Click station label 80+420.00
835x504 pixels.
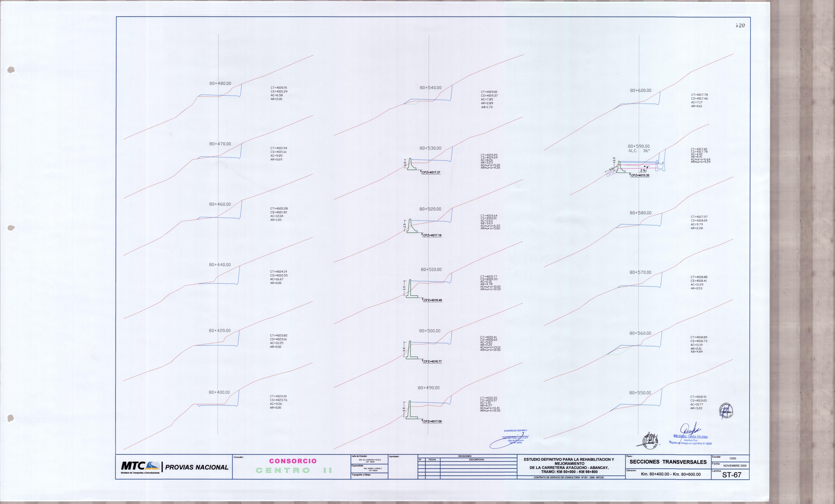[x=220, y=331]
